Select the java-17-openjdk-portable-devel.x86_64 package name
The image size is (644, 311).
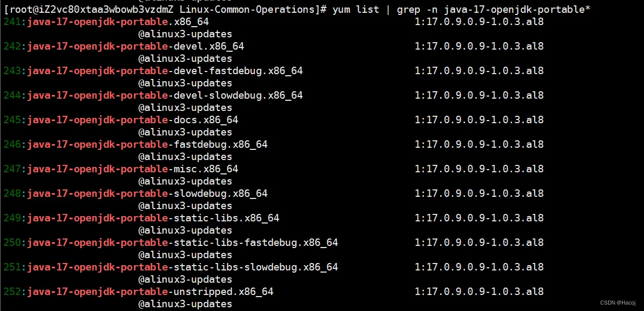coord(136,46)
